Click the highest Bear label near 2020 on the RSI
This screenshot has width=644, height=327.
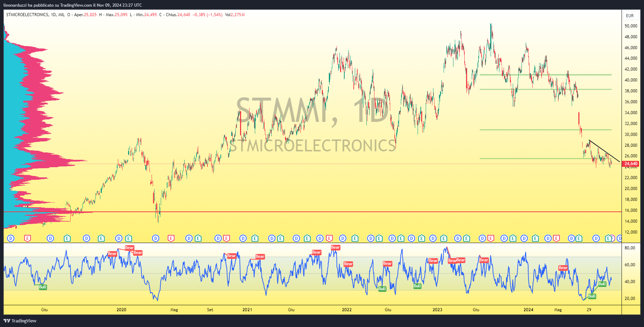[130, 248]
